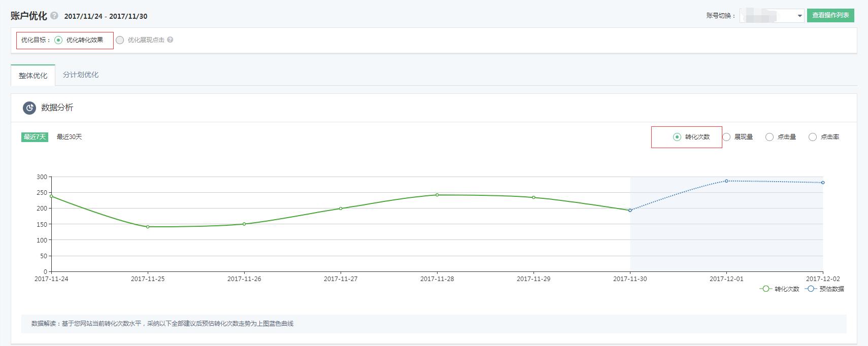Select the 优化展现点击 radio button

120,40
